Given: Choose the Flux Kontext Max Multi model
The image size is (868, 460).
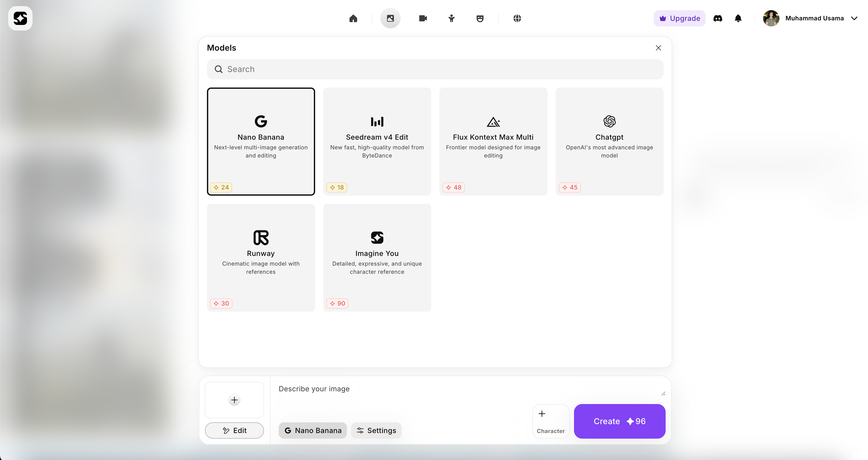Looking at the screenshot, I should (493, 141).
